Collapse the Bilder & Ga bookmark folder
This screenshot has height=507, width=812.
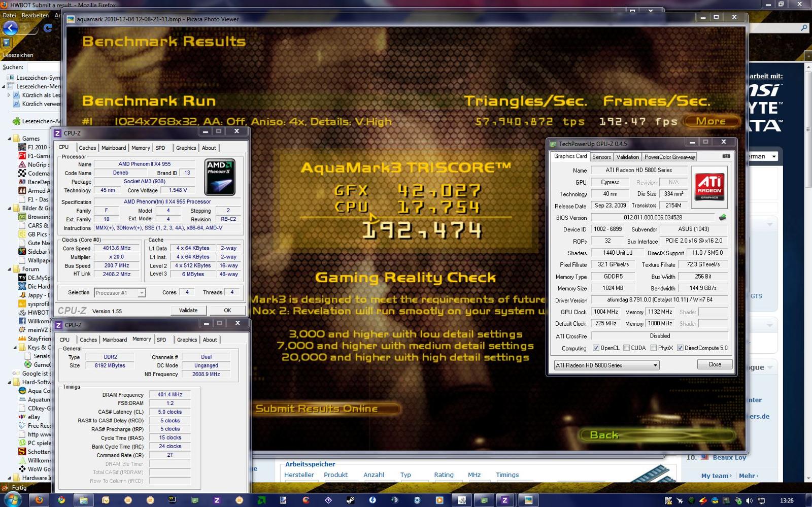coord(9,208)
